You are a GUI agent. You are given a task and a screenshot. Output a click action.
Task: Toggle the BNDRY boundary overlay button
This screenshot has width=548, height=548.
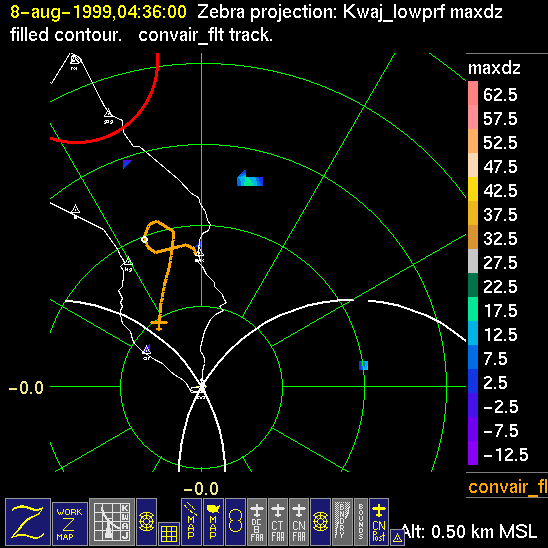342,522
